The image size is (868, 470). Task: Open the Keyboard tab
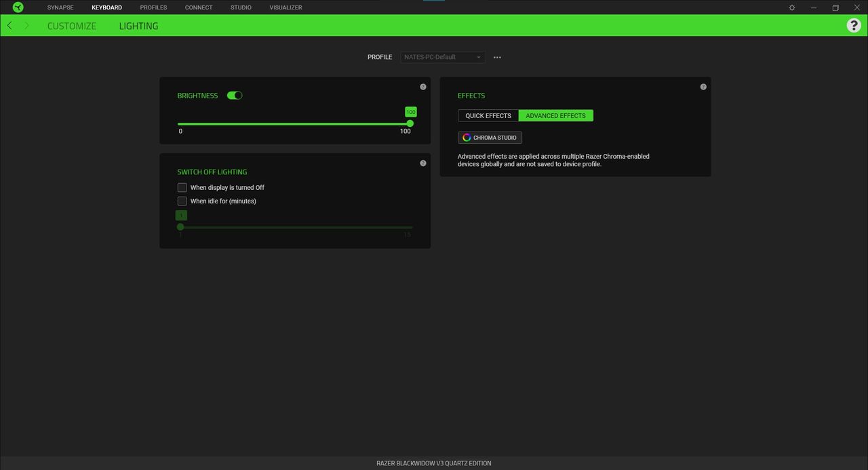(x=107, y=7)
